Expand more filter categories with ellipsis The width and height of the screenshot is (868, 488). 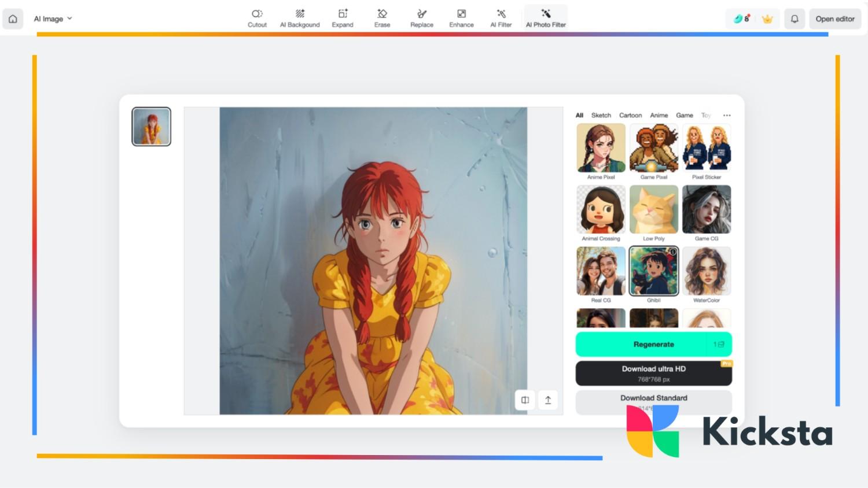click(x=727, y=115)
